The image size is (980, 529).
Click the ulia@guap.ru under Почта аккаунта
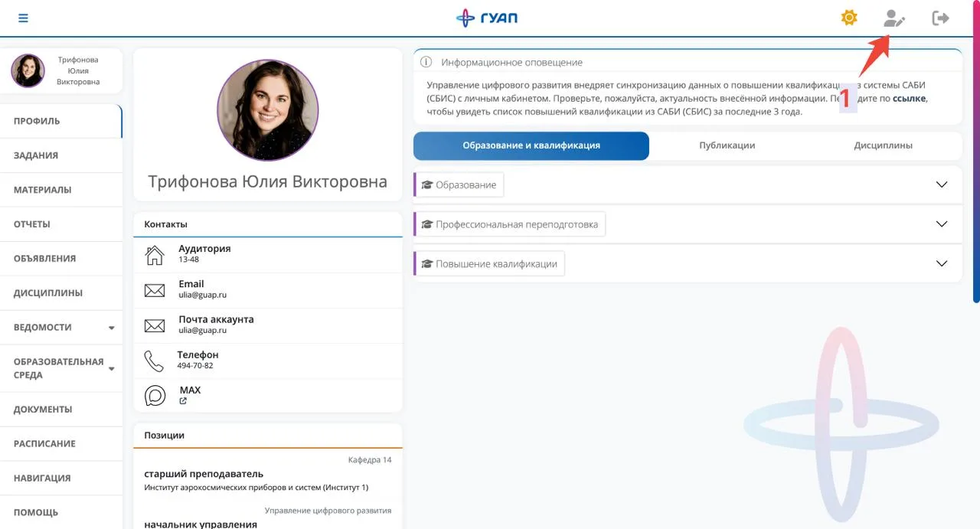coord(203,331)
